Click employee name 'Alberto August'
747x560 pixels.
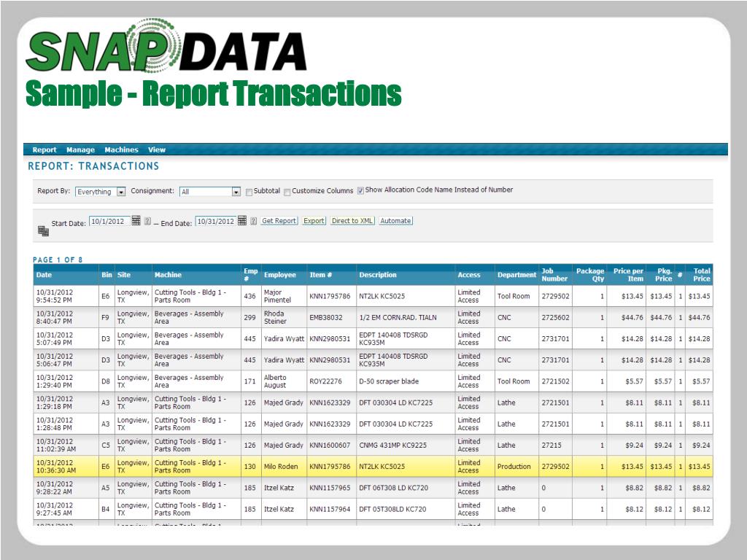coord(275,381)
